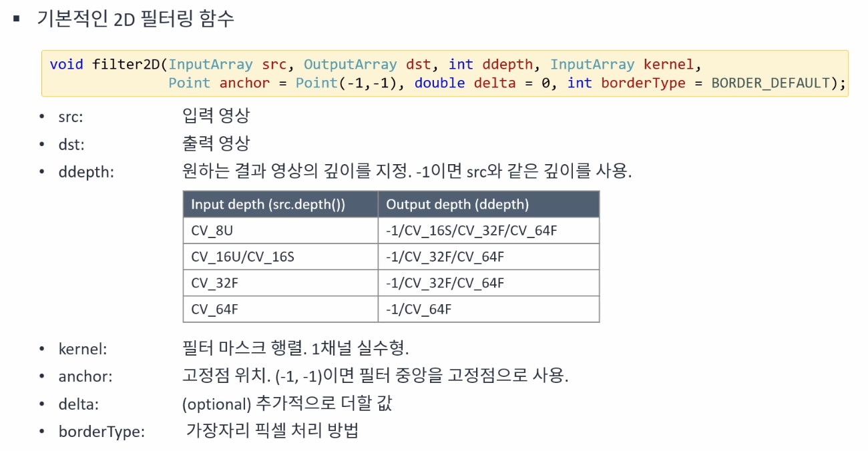The width and height of the screenshot is (868, 451).
Task: Click the '출력 영상' description
Action: [216, 143]
